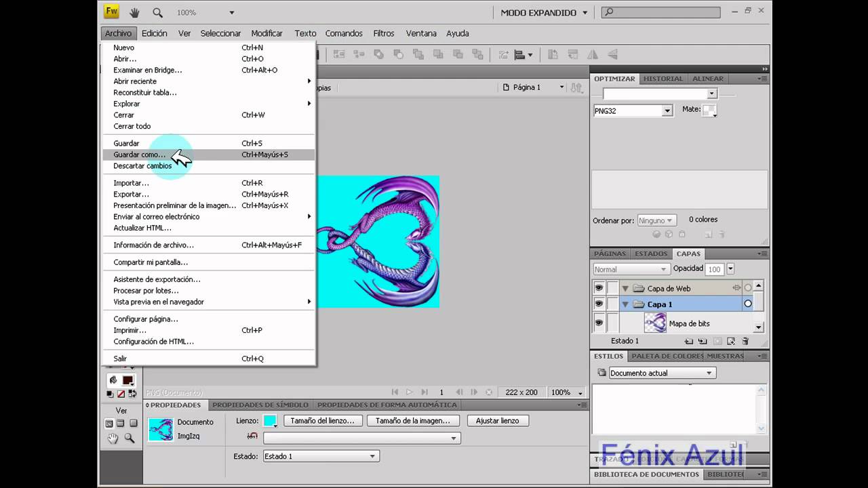This screenshot has height=488, width=868.
Task: Click the Tamaño de la imagen… button
Action: point(413,421)
